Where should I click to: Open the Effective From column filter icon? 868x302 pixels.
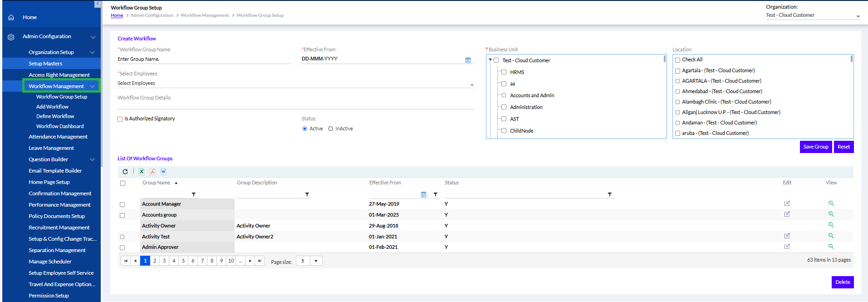(x=435, y=194)
